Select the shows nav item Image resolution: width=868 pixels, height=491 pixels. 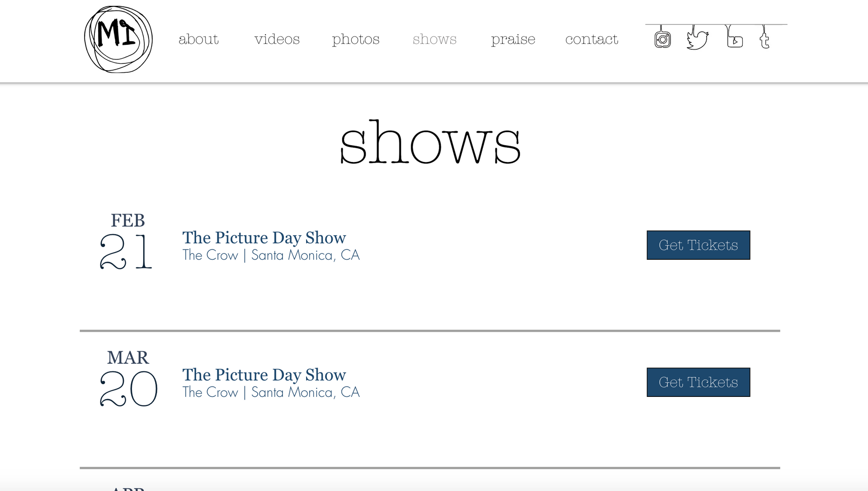pyautogui.click(x=434, y=39)
